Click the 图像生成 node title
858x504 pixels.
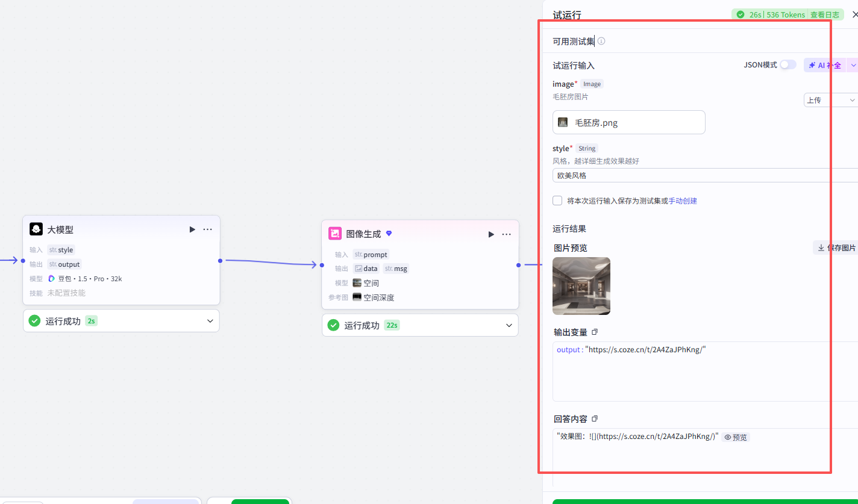(x=363, y=234)
